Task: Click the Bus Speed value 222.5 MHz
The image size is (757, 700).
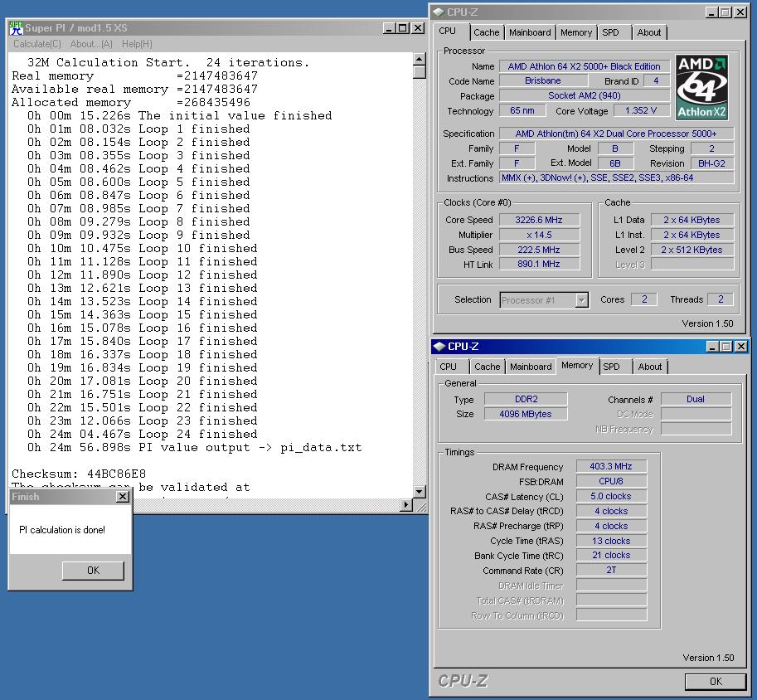Action: (539, 250)
